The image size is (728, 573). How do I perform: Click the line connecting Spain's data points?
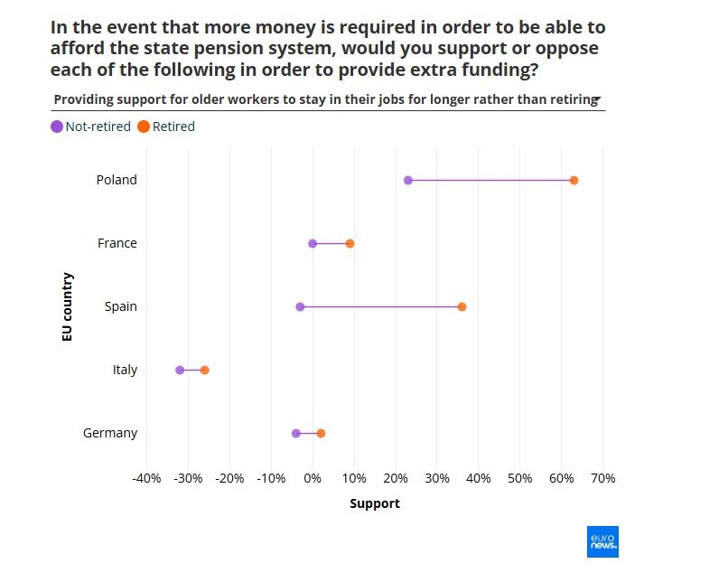click(x=380, y=307)
